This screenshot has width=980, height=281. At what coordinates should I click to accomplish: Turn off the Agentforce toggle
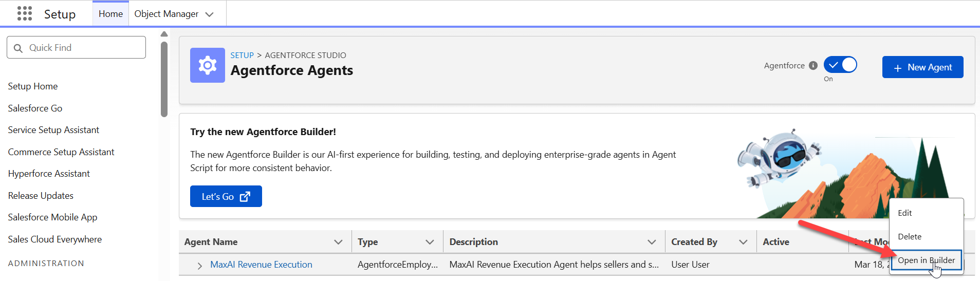[840, 65]
